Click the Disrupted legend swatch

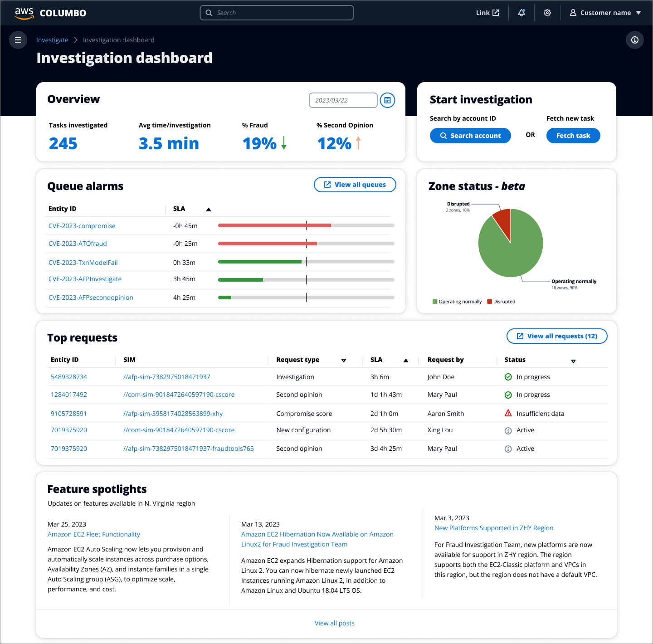click(489, 302)
